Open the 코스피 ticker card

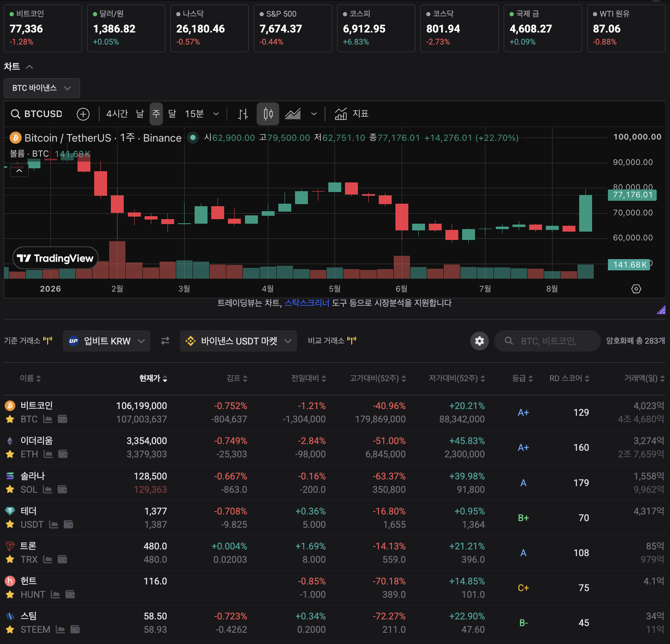pos(376,28)
